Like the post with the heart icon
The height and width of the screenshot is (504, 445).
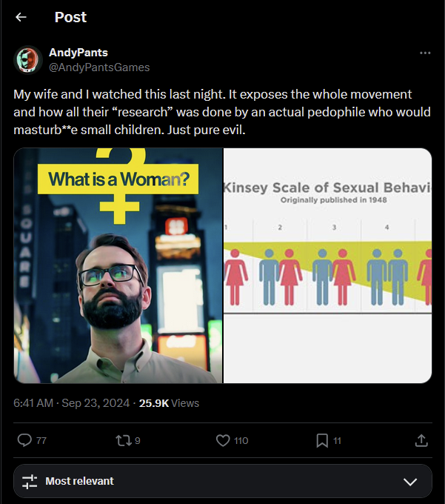(223, 440)
